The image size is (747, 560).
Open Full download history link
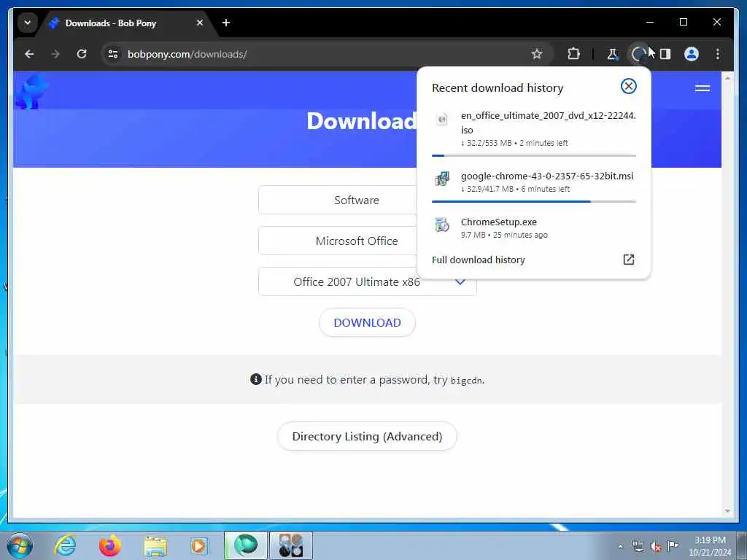pos(479,260)
